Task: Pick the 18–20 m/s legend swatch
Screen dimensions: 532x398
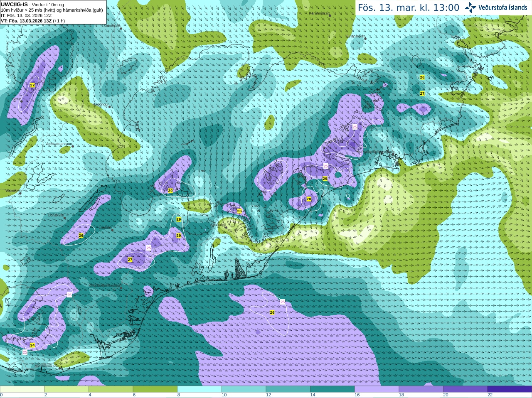Action: pos(421,389)
